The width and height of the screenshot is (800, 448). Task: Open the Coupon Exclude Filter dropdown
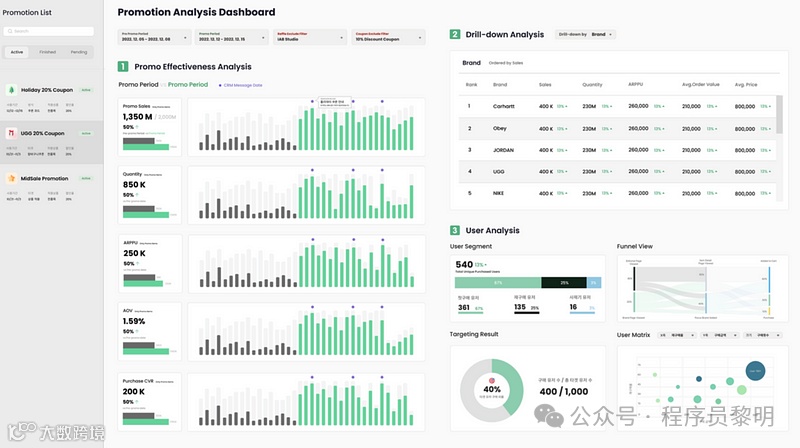coord(388,37)
